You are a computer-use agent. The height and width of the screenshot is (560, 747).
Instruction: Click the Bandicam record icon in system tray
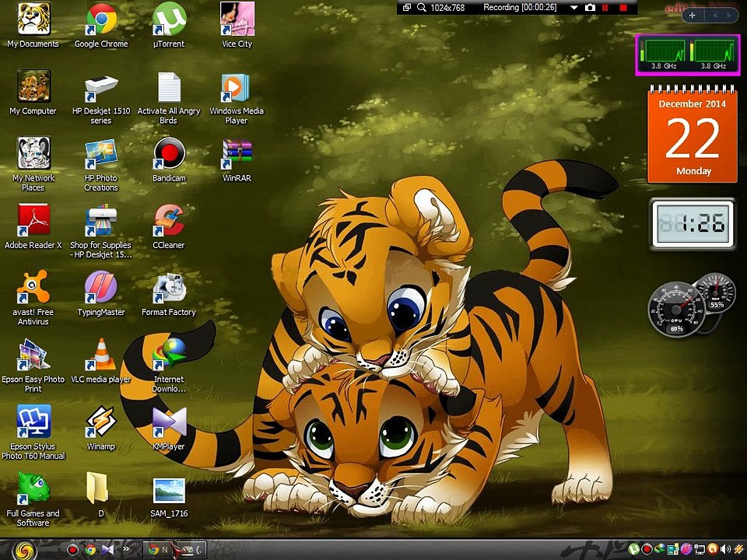pos(647,549)
